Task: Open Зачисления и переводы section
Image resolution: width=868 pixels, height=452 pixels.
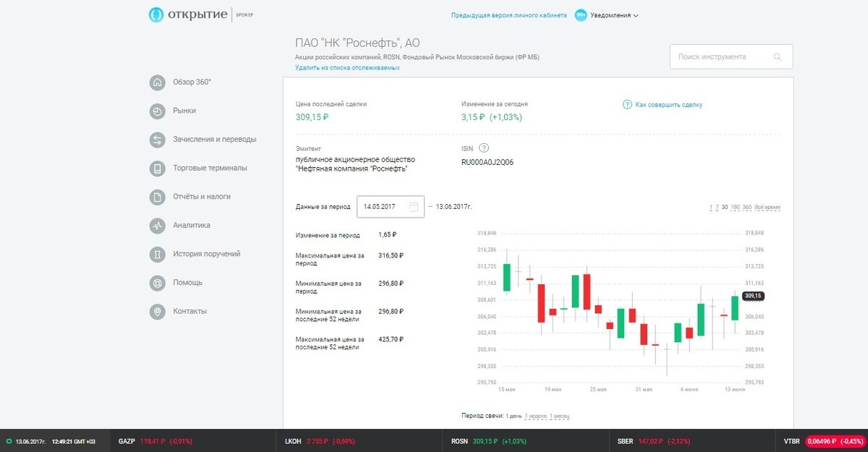Action: point(214,140)
